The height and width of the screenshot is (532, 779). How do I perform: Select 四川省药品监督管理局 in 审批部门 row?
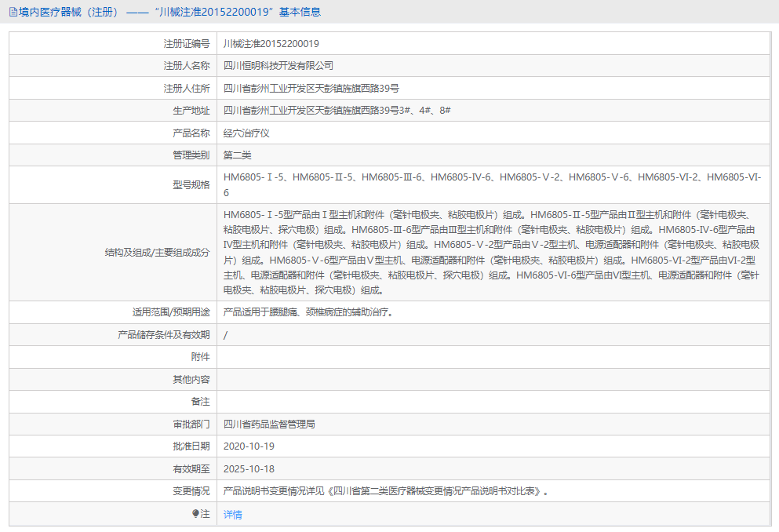tap(275, 424)
